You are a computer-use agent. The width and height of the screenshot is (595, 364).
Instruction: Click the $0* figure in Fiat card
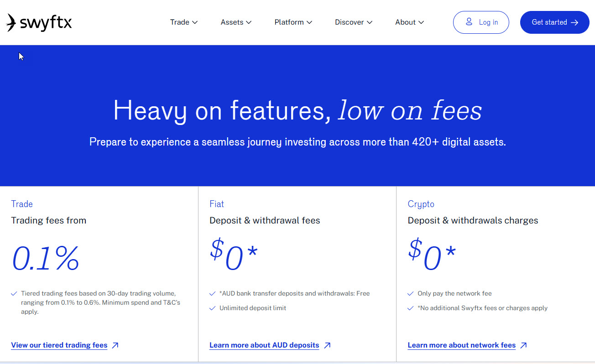[x=234, y=255]
